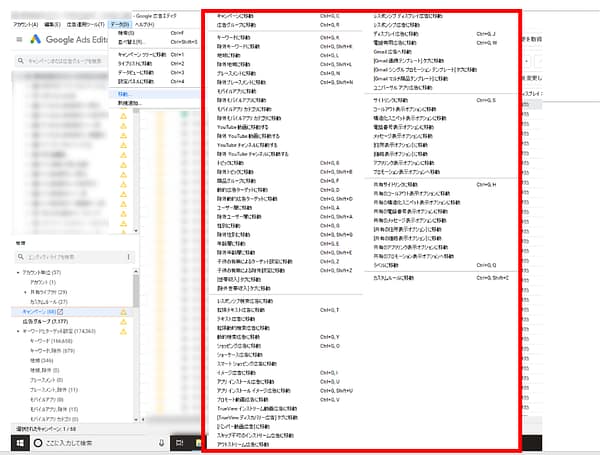The width and height of the screenshot is (600, 455).
Task: Collapse the アカウント単位 tree node
Action: (x=19, y=273)
